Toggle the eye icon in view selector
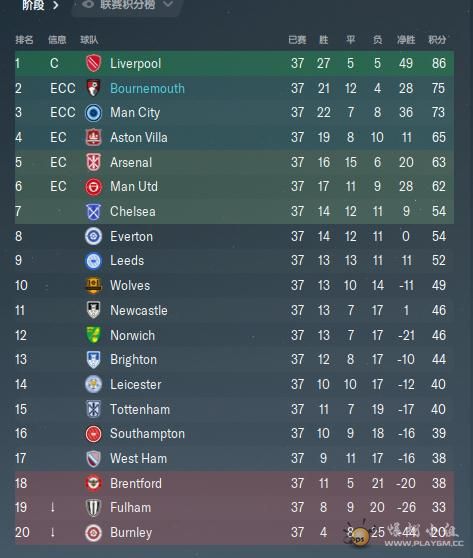This screenshot has width=473, height=558. click(x=88, y=4)
